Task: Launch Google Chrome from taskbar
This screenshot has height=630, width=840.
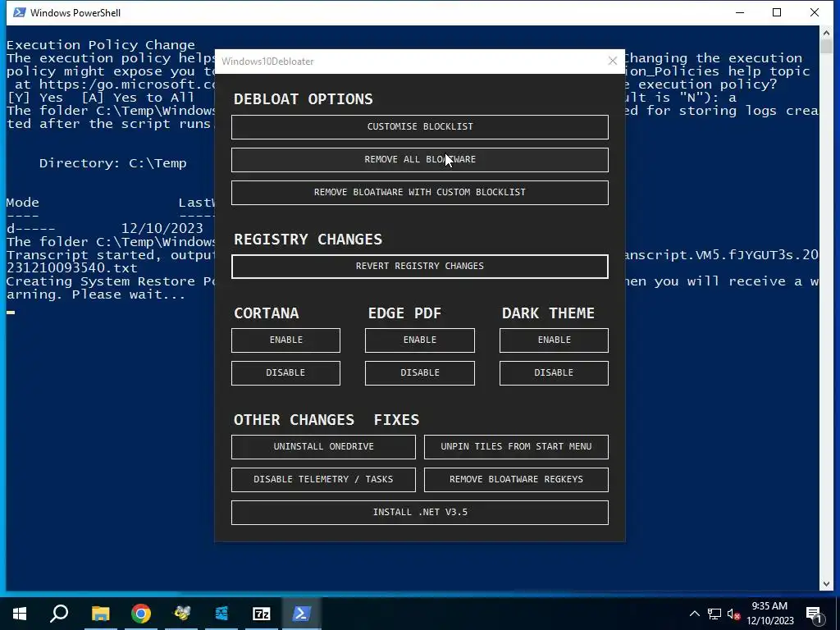Action: click(141, 614)
